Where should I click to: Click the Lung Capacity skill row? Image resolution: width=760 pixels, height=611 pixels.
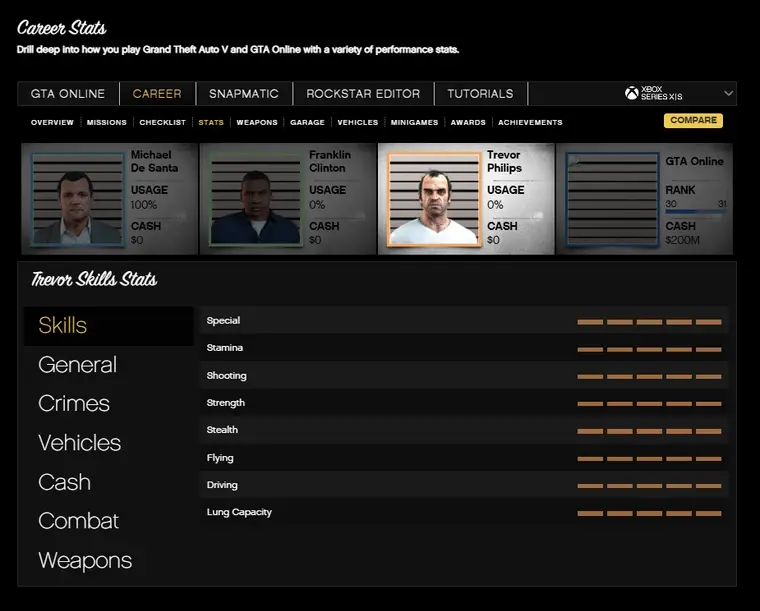click(x=463, y=512)
